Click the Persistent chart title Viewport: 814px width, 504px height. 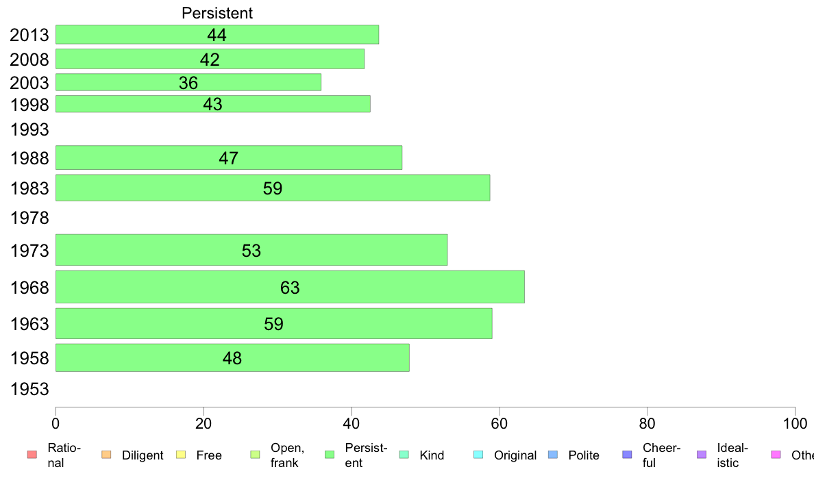[217, 13]
